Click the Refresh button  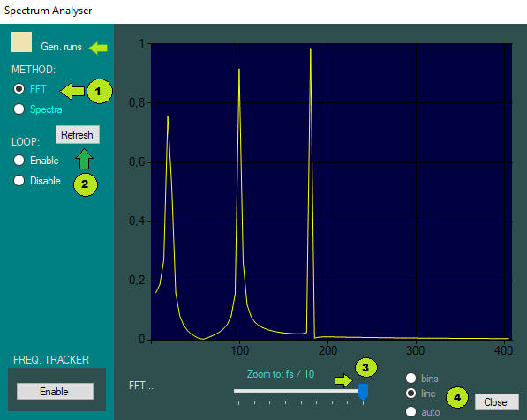click(78, 135)
